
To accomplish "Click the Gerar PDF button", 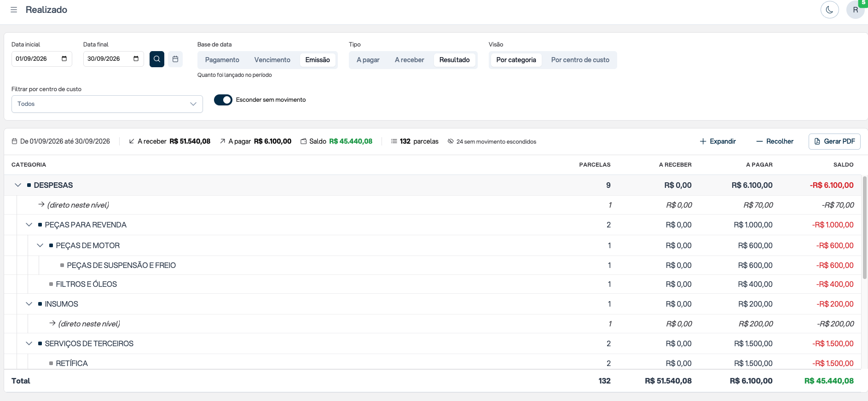I will pyautogui.click(x=834, y=141).
